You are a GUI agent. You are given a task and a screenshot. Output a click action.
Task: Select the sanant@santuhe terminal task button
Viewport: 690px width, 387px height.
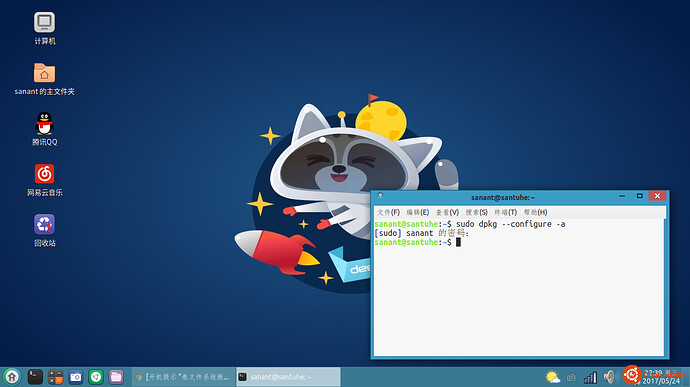[288, 377]
